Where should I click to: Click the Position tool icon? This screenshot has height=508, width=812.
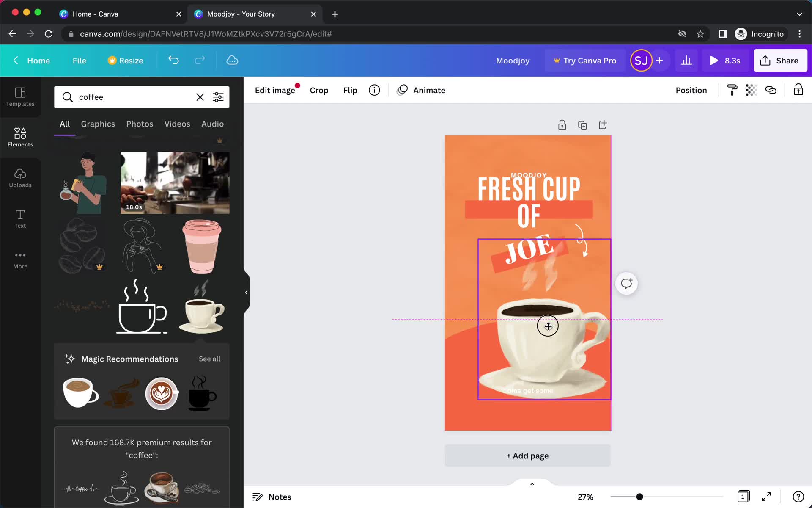tap(691, 90)
